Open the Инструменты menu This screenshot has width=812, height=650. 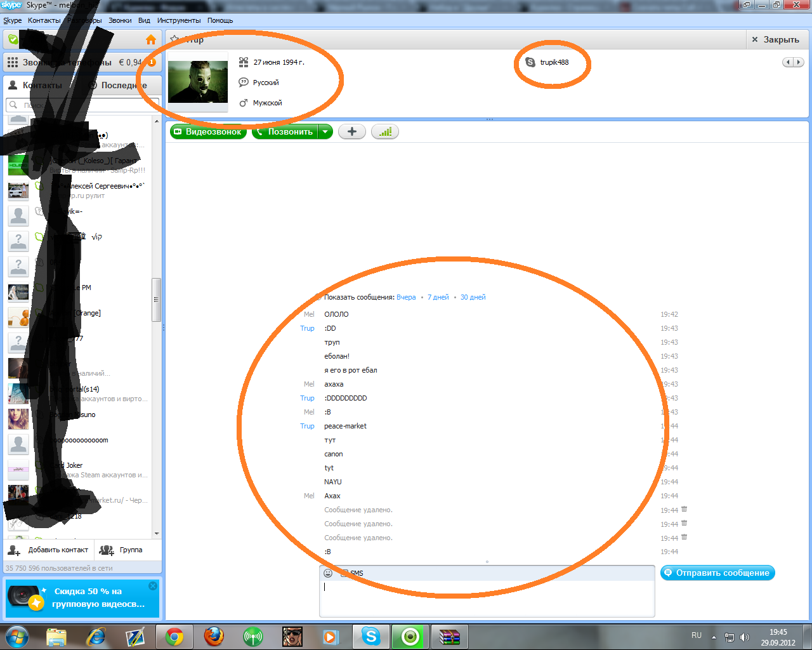coord(179,20)
